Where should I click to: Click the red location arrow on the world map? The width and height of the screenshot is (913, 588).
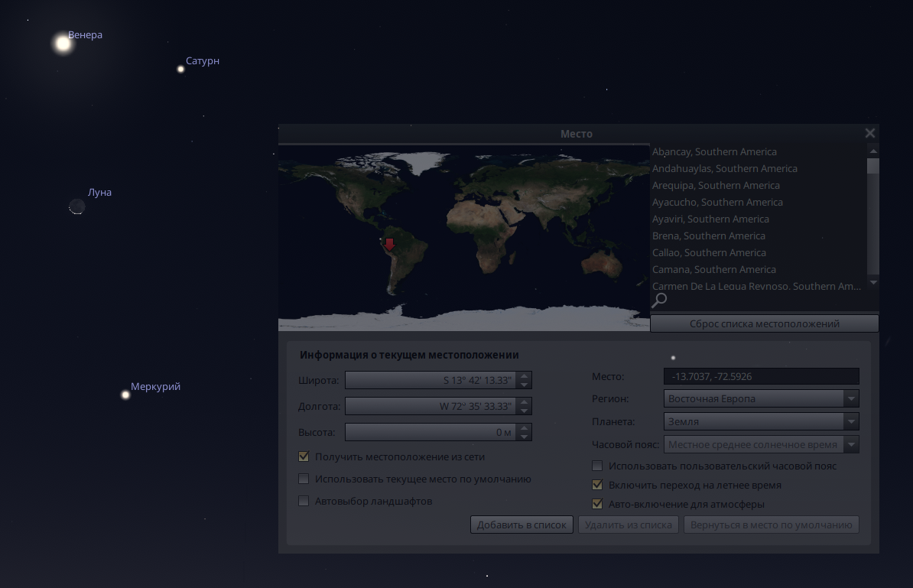pyautogui.click(x=389, y=244)
